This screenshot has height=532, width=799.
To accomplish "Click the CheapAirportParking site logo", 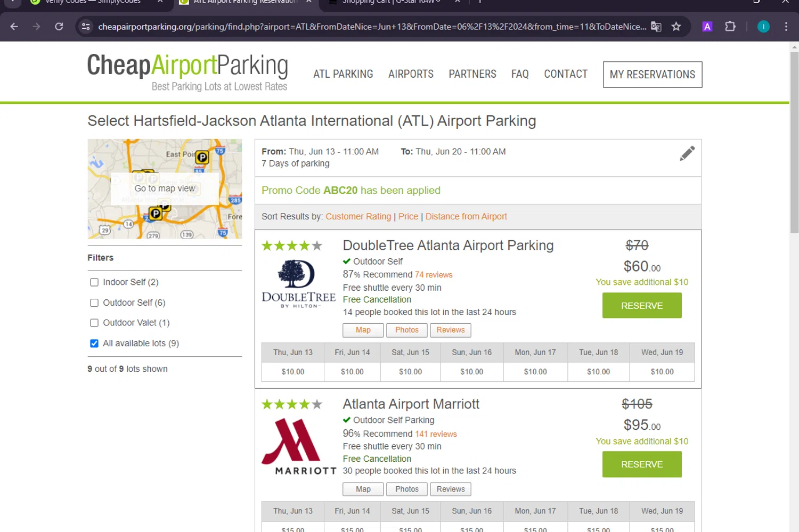I will pyautogui.click(x=187, y=72).
